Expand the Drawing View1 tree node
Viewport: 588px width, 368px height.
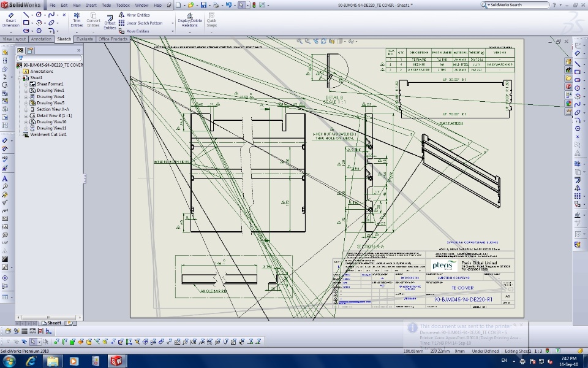pyautogui.click(x=26, y=91)
